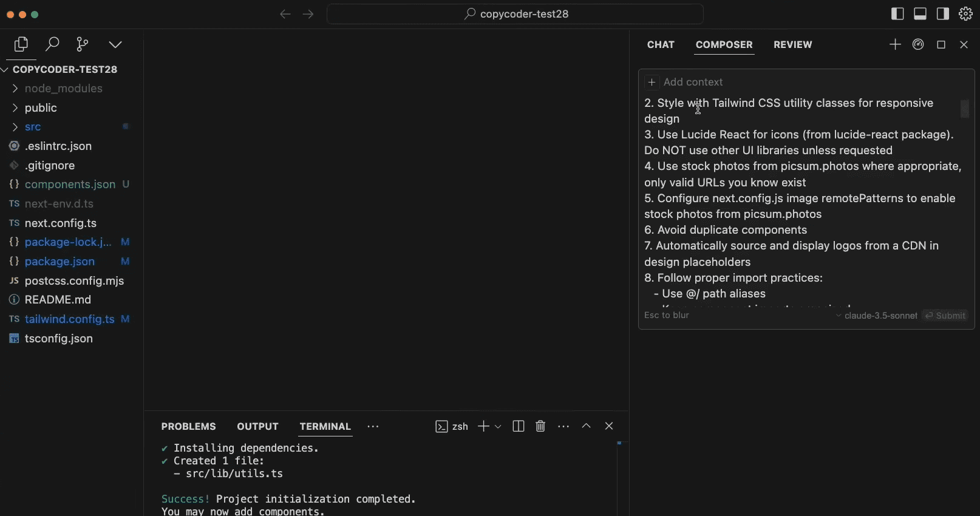980x516 pixels.
Task: Toggle the primary left sidebar
Action: pyautogui.click(x=897, y=14)
